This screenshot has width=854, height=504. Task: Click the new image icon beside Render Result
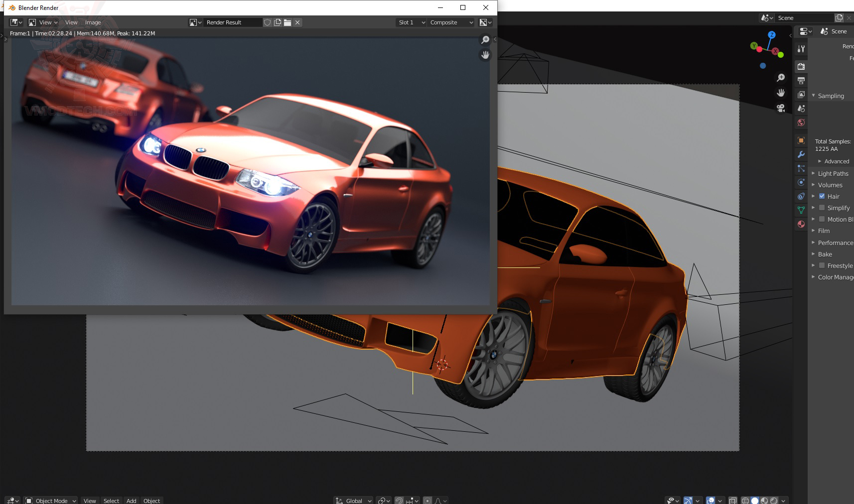278,22
